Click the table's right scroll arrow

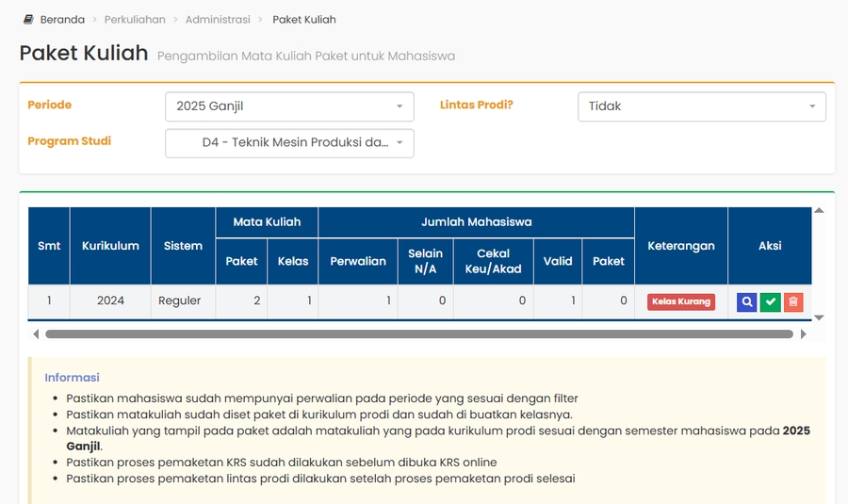[x=804, y=334]
